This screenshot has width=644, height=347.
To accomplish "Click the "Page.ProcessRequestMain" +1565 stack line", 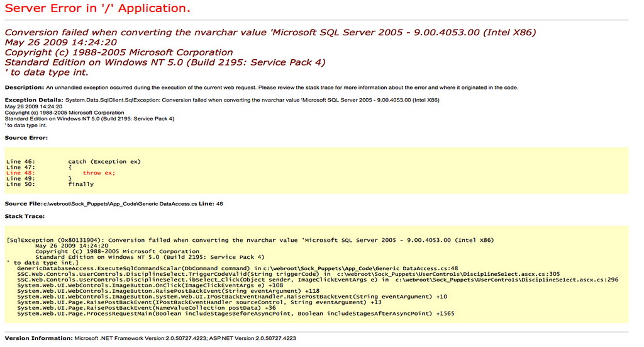I will (236, 314).
